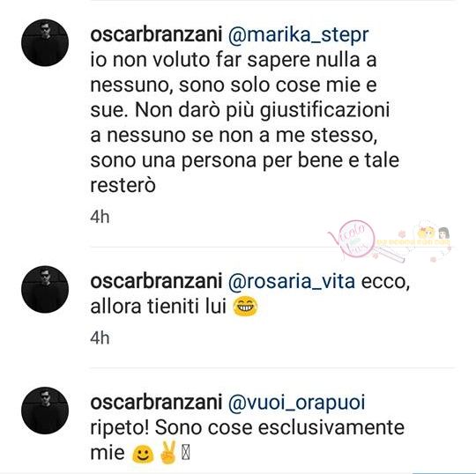Open the @marika_stepr mention
Viewport: 476px width, 474px height.
[x=299, y=36]
